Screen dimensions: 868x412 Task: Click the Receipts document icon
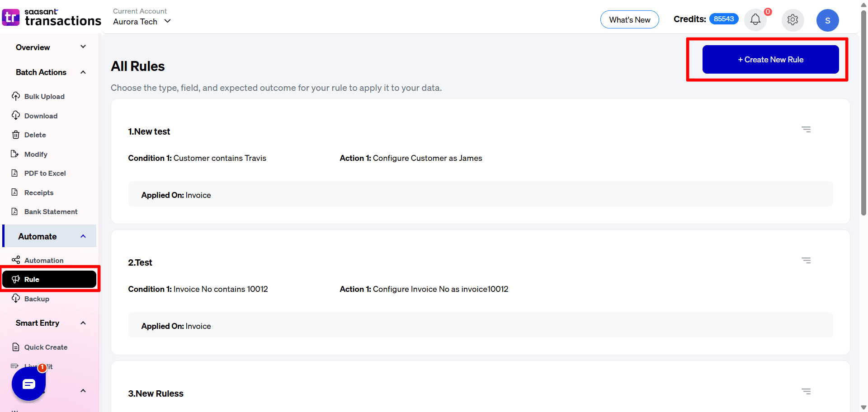(x=15, y=192)
